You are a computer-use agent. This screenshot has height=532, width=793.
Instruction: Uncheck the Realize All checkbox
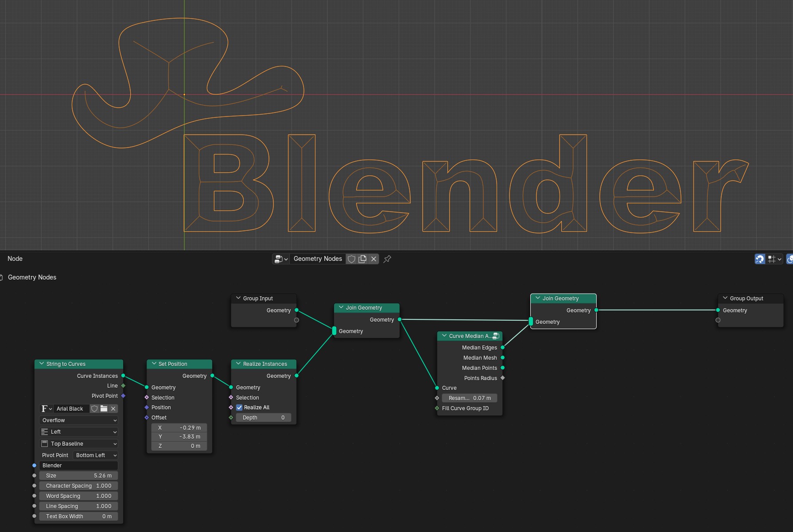click(239, 408)
